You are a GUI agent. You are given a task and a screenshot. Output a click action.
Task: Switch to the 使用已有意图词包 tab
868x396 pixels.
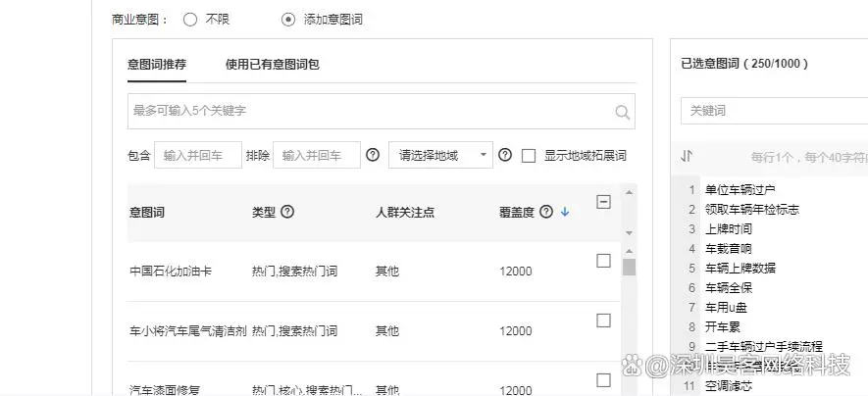tap(272, 65)
